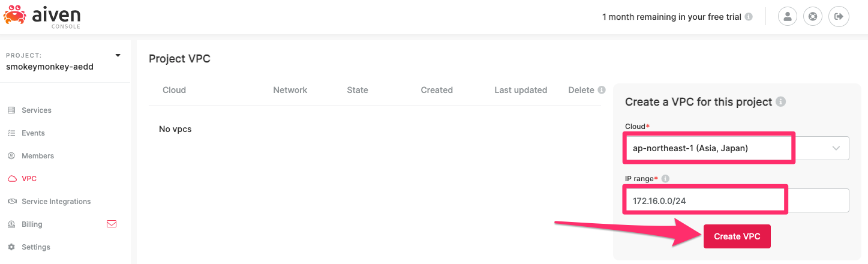Open Billing in the sidebar
Image resolution: width=868 pixels, height=264 pixels.
pos(32,224)
